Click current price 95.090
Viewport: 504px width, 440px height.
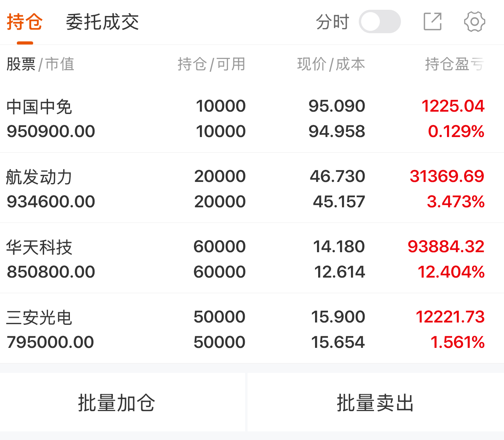pyautogui.click(x=337, y=106)
